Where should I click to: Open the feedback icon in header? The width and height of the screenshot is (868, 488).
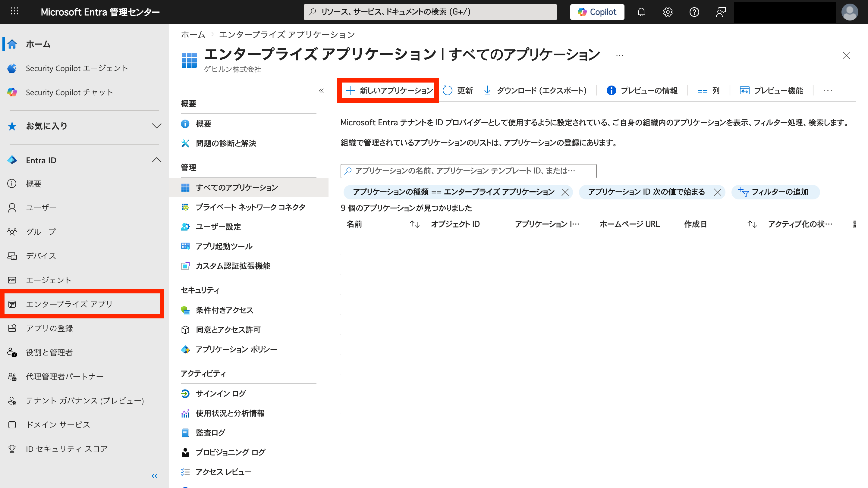point(720,12)
